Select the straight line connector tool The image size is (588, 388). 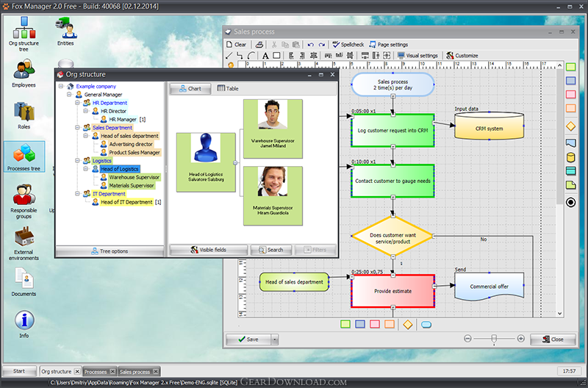(229, 56)
